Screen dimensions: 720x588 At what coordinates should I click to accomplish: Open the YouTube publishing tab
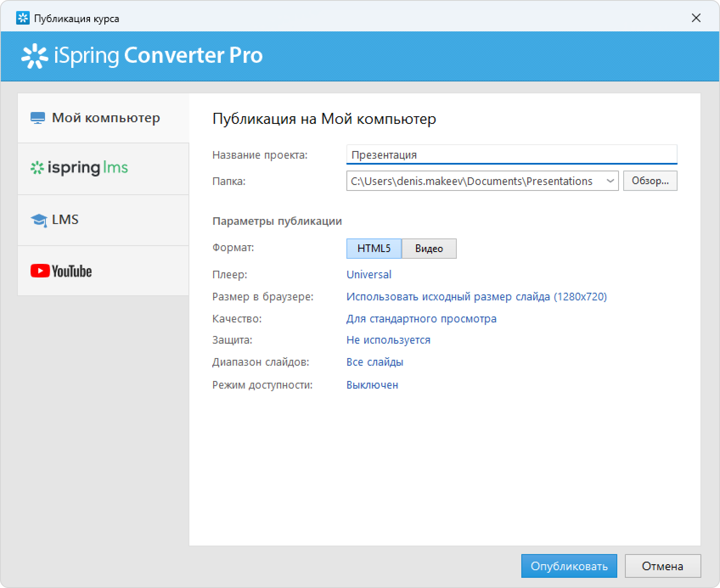pyautogui.click(x=103, y=271)
